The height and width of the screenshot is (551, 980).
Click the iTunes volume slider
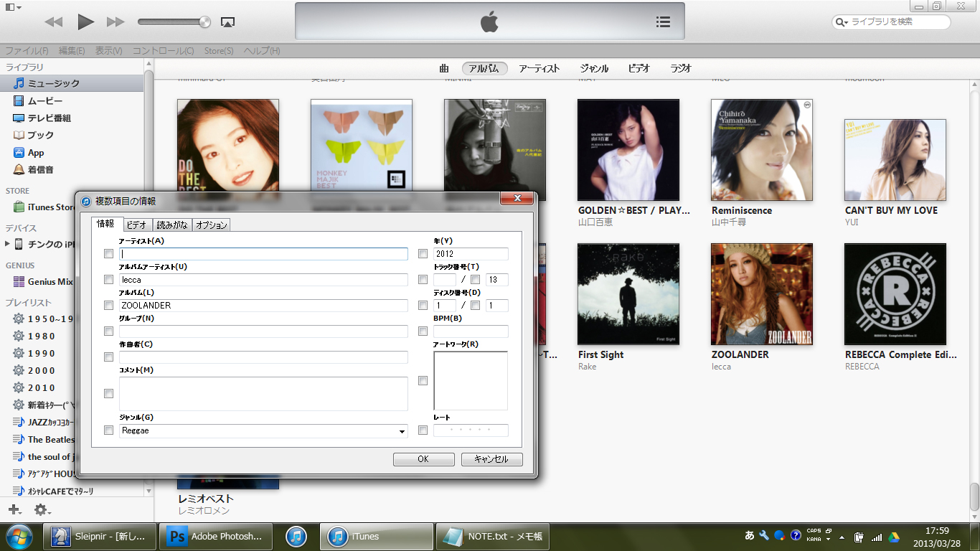tap(174, 22)
